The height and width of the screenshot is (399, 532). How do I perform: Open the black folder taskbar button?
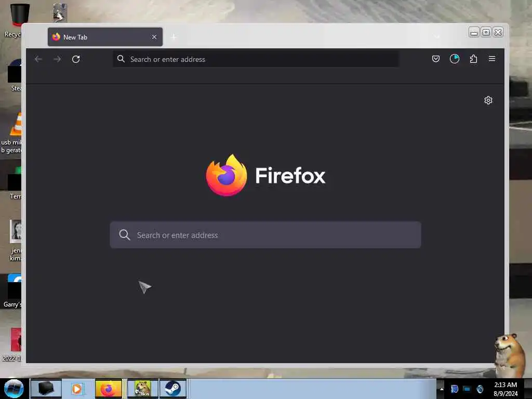[46, 389]
